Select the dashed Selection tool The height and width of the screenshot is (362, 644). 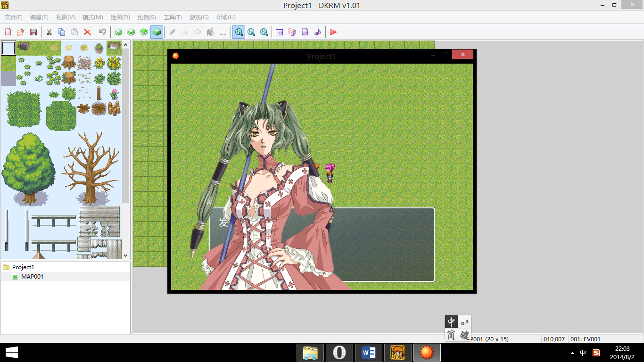tap(223, 32)
